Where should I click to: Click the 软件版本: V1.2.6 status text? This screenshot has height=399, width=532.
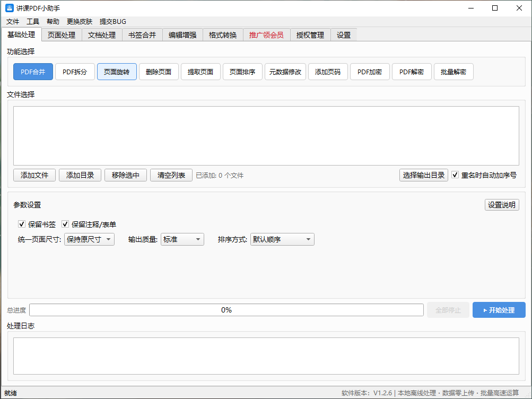367,393
